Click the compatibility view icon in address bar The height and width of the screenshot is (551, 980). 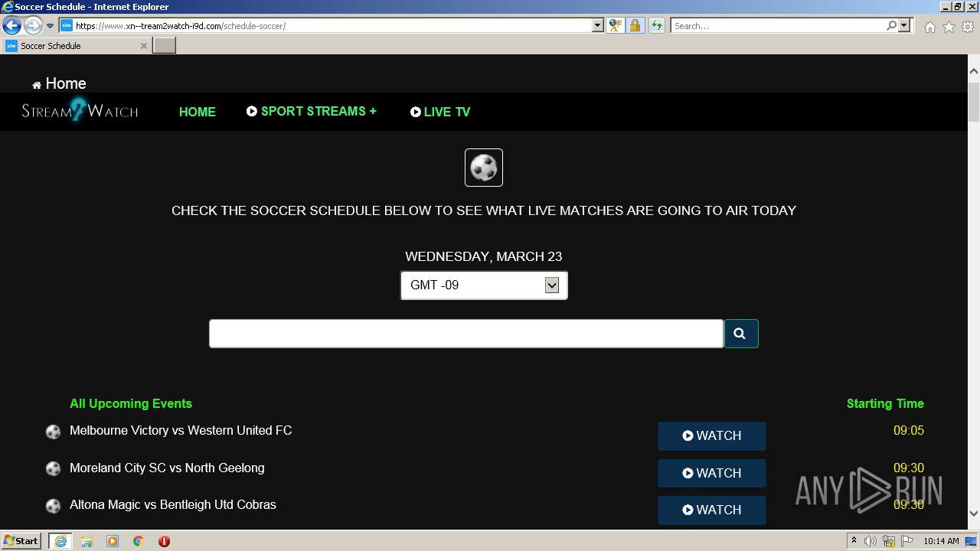point(615,26)
